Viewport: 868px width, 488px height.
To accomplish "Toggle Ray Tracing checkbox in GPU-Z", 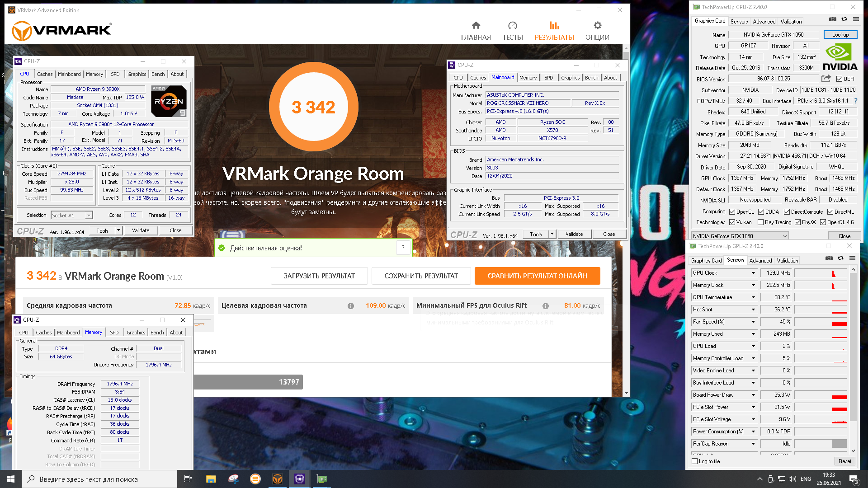I will click(x=760, y=222).
